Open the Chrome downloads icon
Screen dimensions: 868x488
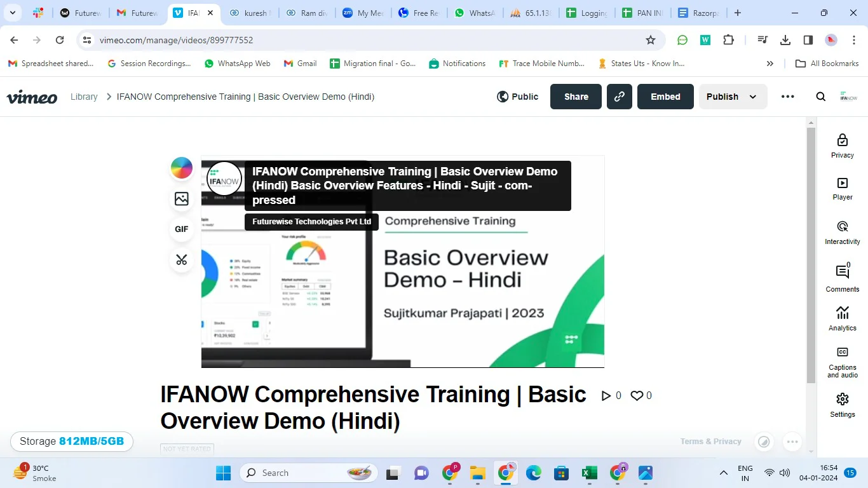785,40
